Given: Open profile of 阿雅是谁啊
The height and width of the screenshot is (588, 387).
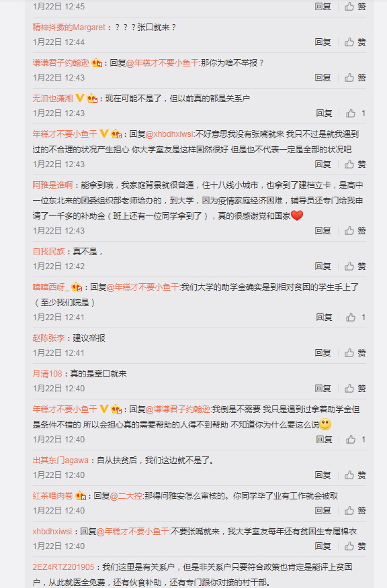Looking at the screenshot, I should 52,185.
